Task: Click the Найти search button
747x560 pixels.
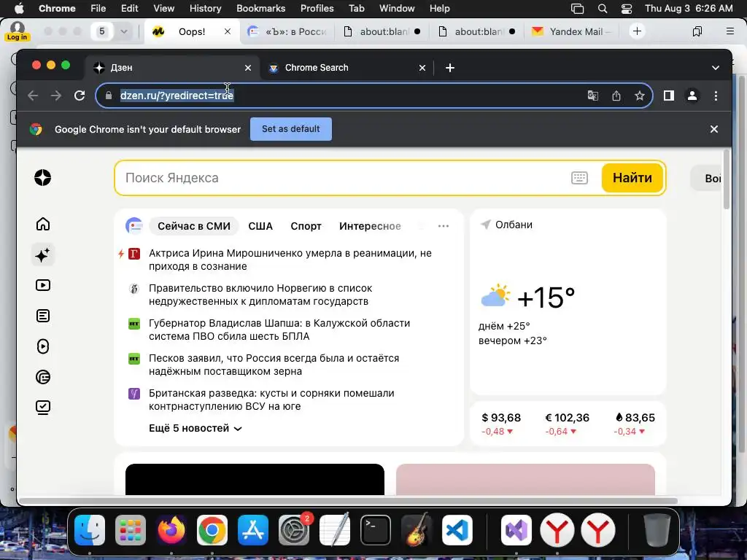Action: point(632,178)
